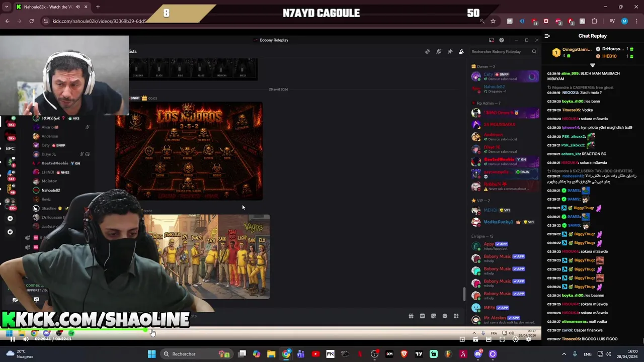Toggle fullscreen on the video player

[502, 339]
